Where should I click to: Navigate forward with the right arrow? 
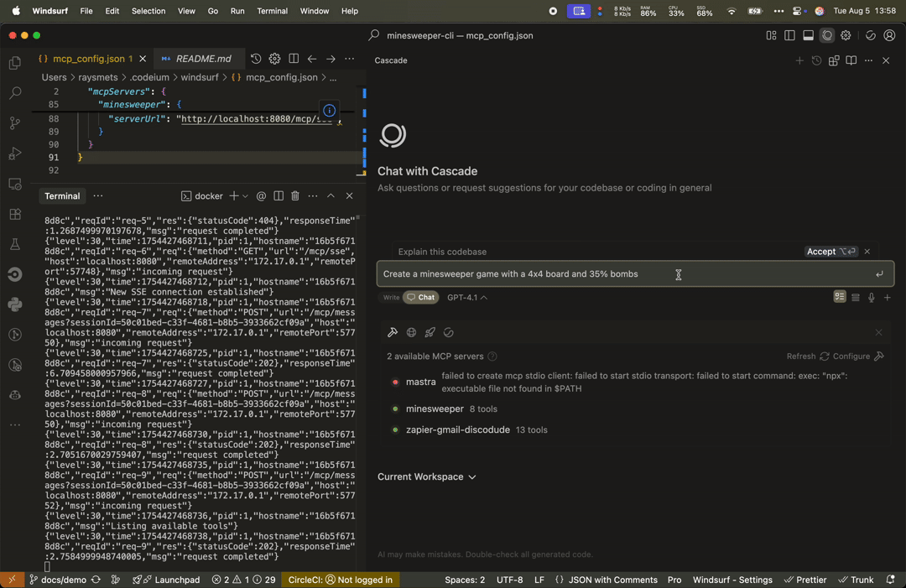[331, 59]
